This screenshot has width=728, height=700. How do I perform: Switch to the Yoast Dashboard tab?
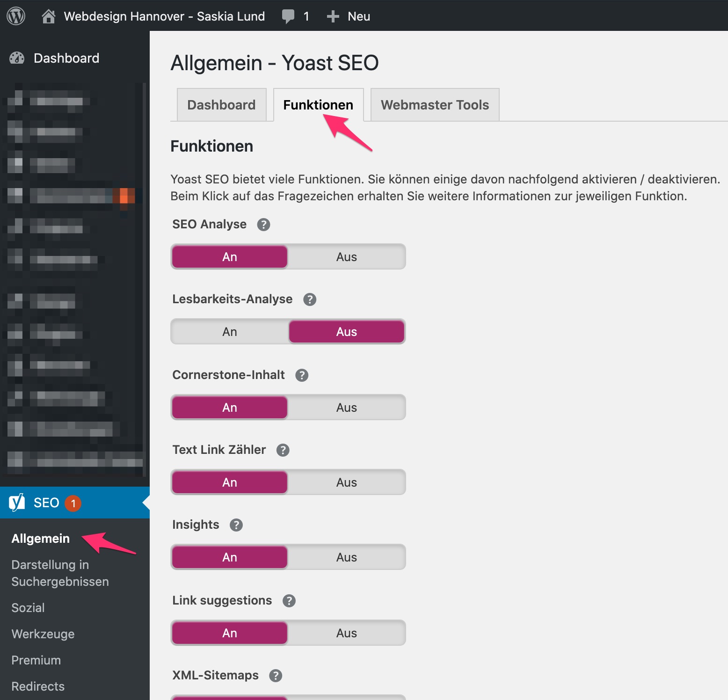click(222, 105)
